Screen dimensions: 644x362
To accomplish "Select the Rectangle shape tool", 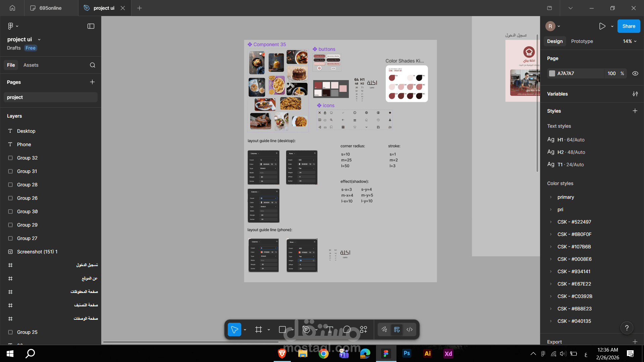I will [x=282, y=329].
